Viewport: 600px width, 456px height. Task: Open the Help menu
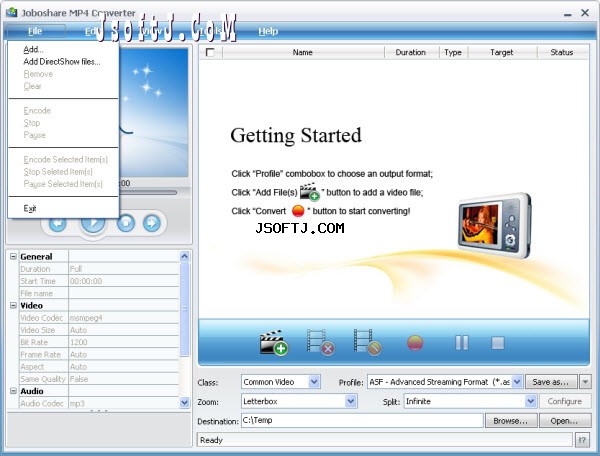pos(268,31)
